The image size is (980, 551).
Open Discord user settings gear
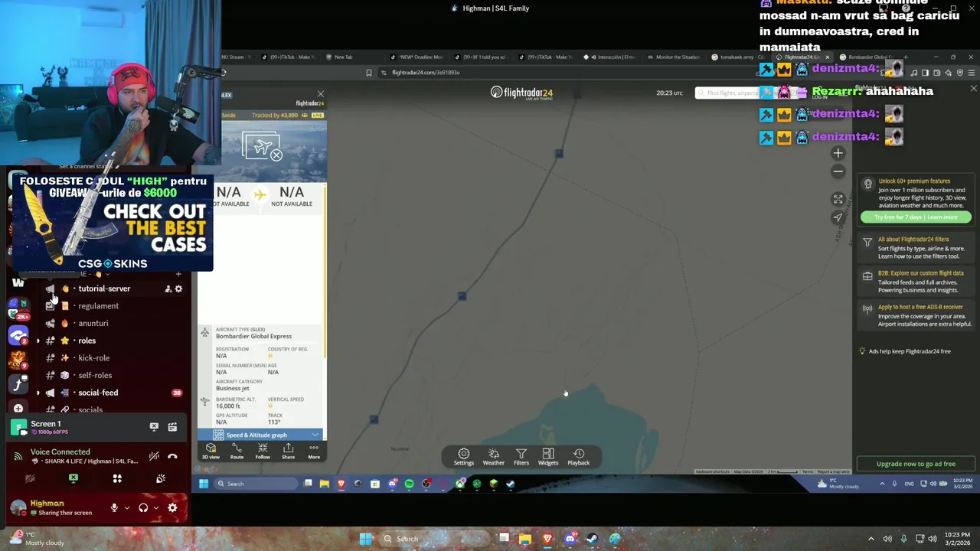(x=172, y=507)
